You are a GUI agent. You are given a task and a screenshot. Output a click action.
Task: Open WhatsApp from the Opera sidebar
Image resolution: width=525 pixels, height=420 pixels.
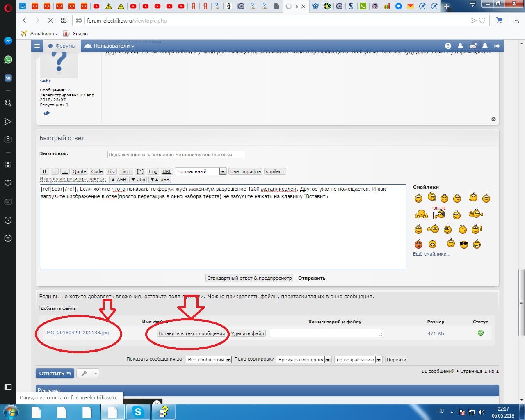(x=8, y=59)
